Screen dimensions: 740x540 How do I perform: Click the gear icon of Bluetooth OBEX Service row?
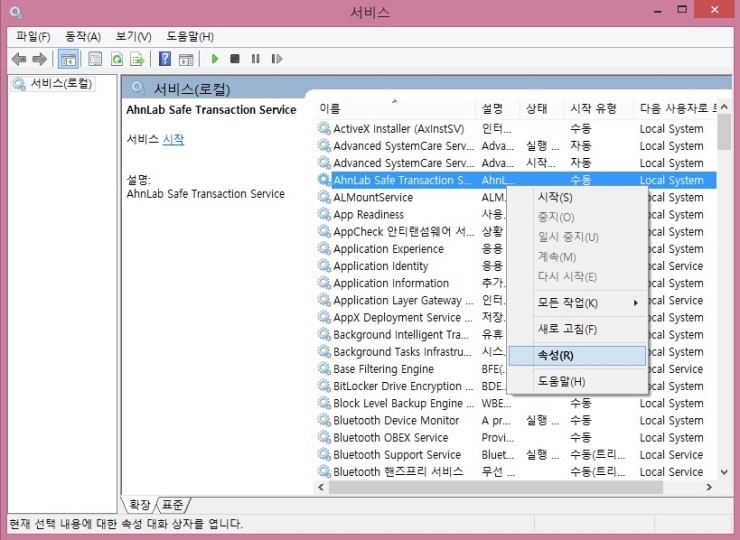pos(324,437)
